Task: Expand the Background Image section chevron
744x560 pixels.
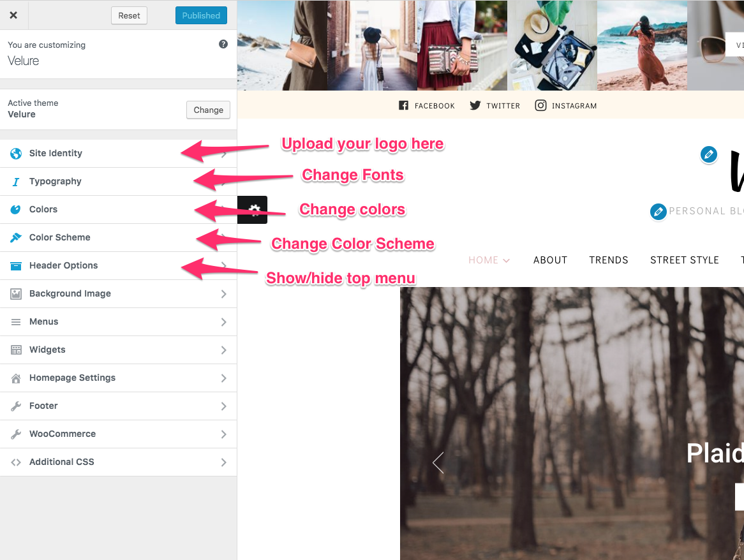Action: point(223,294)
